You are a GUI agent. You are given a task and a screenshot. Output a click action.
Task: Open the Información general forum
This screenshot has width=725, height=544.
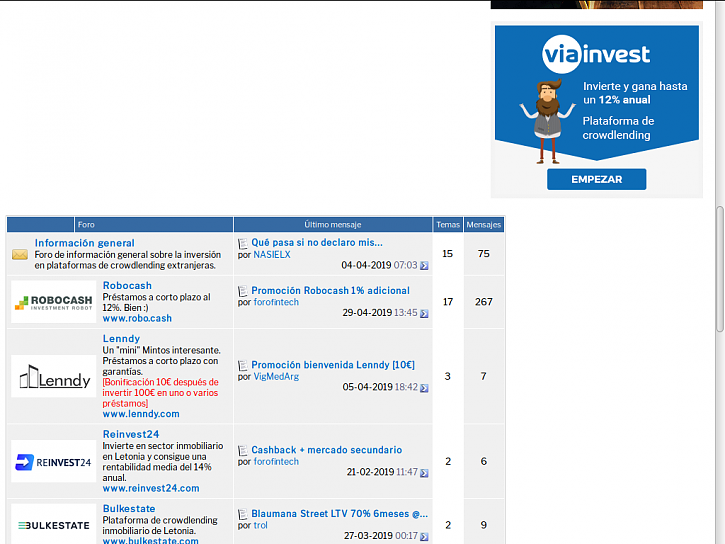click(85, 243)
